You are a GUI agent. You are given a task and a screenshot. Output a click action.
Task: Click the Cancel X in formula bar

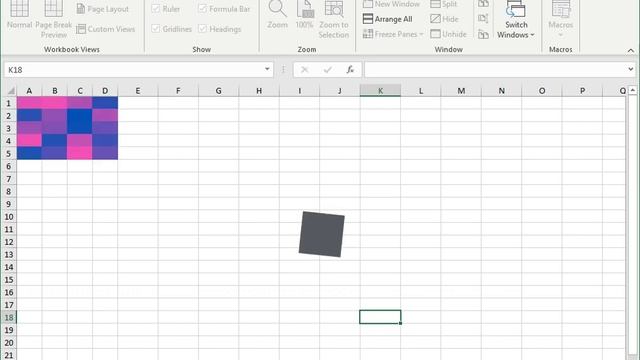point(304,70)
